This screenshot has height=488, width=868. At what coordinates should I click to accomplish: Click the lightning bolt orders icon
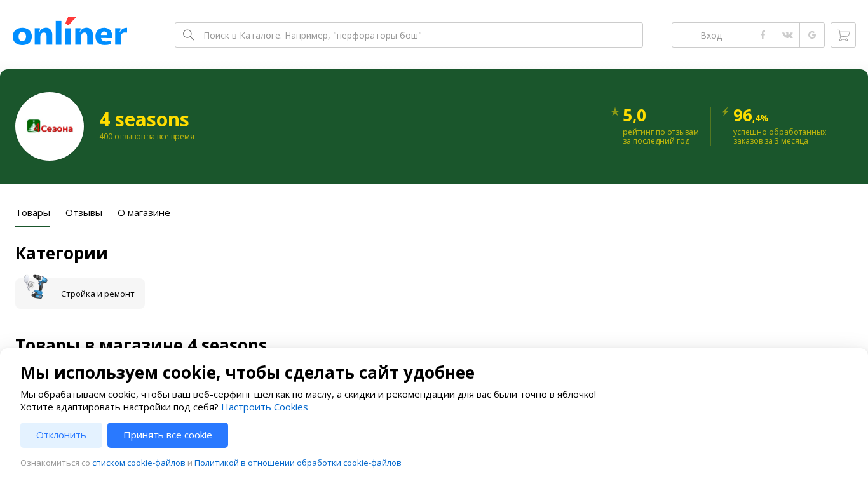726,112
